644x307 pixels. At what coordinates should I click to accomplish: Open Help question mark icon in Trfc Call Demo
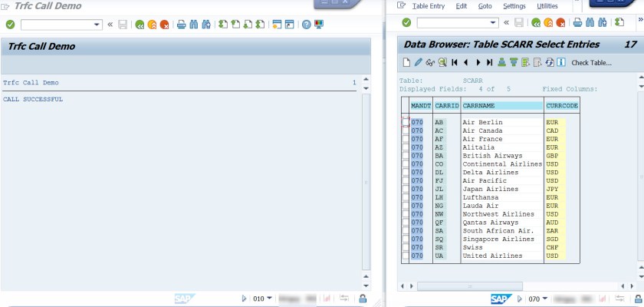click(307, 25)
